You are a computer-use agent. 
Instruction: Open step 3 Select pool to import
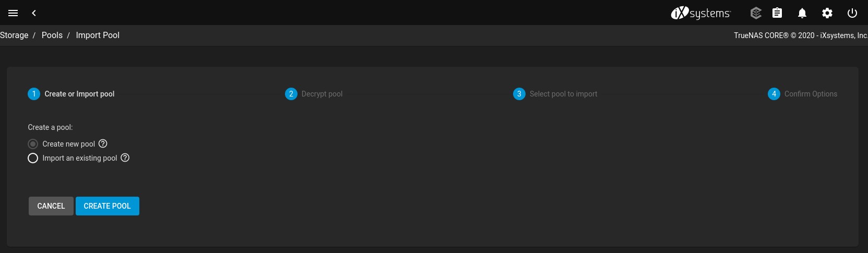click(556, 94)
